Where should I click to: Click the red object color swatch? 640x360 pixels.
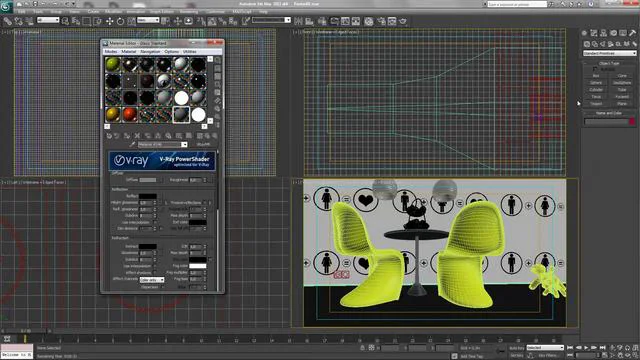coord(632,122)
